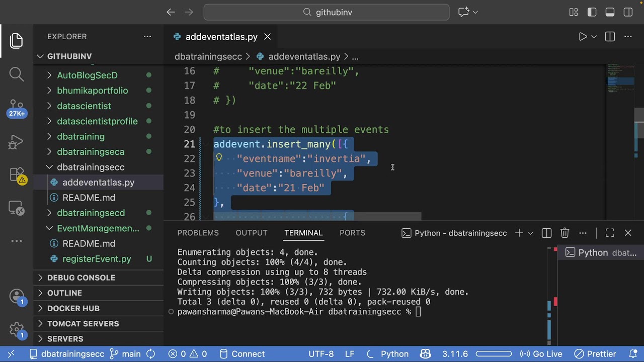Open the editor More Actions ellipsis
The image size is (644, 362).
point(628,37)
